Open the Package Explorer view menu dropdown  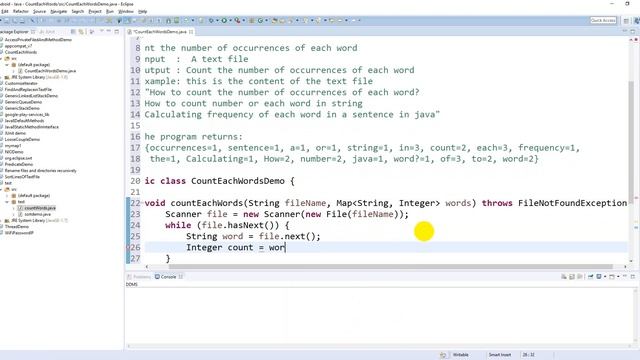[x=102, y=31]
